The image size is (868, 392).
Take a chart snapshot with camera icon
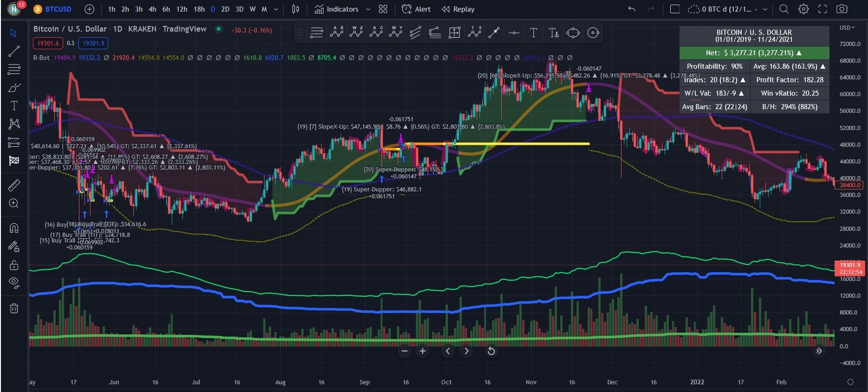tap(842, 9)
